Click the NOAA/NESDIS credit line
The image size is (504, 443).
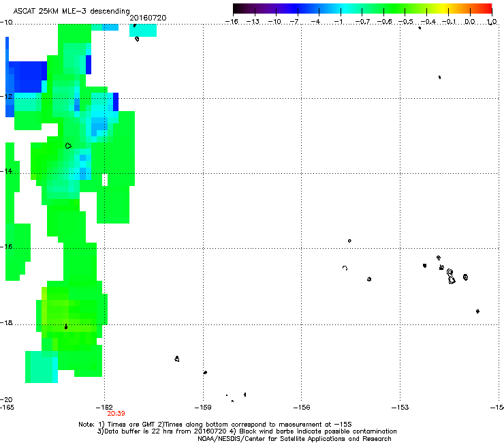(294, 439)
